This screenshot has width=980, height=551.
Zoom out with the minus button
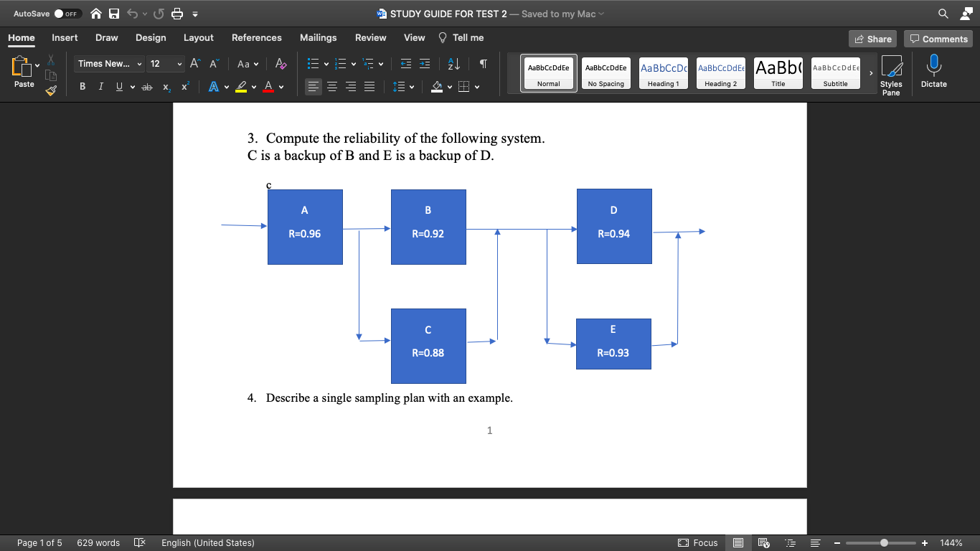tap(837, 542)
